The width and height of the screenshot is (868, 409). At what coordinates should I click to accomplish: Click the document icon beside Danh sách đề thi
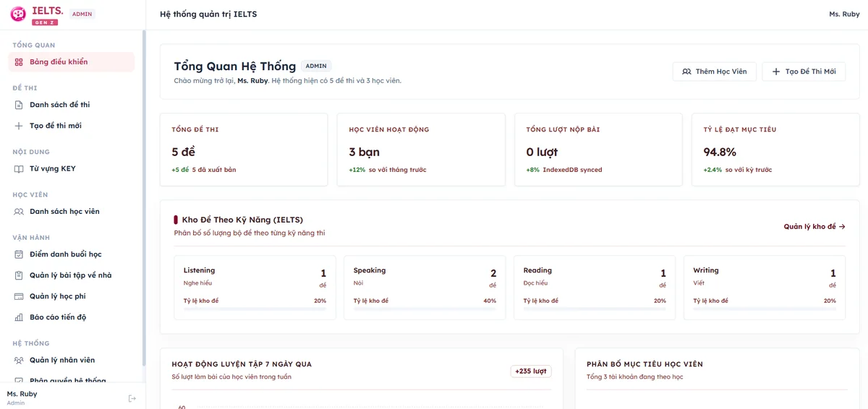point(19,105)
